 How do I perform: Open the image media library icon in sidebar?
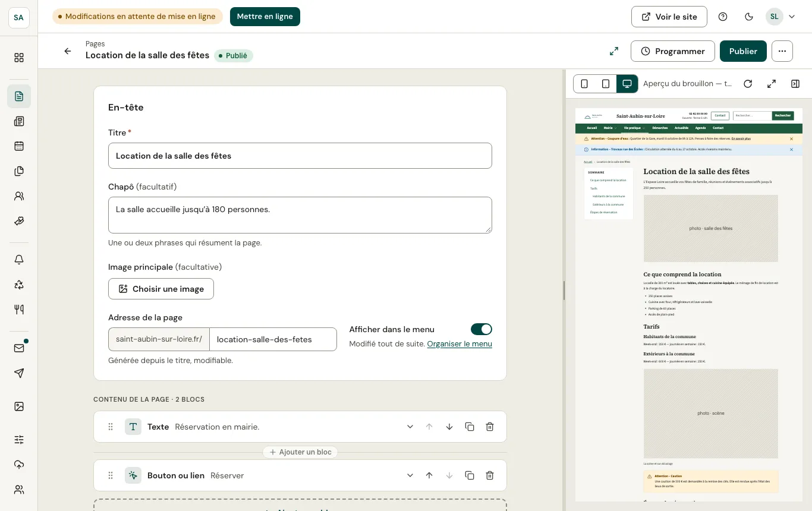[19, 406]
